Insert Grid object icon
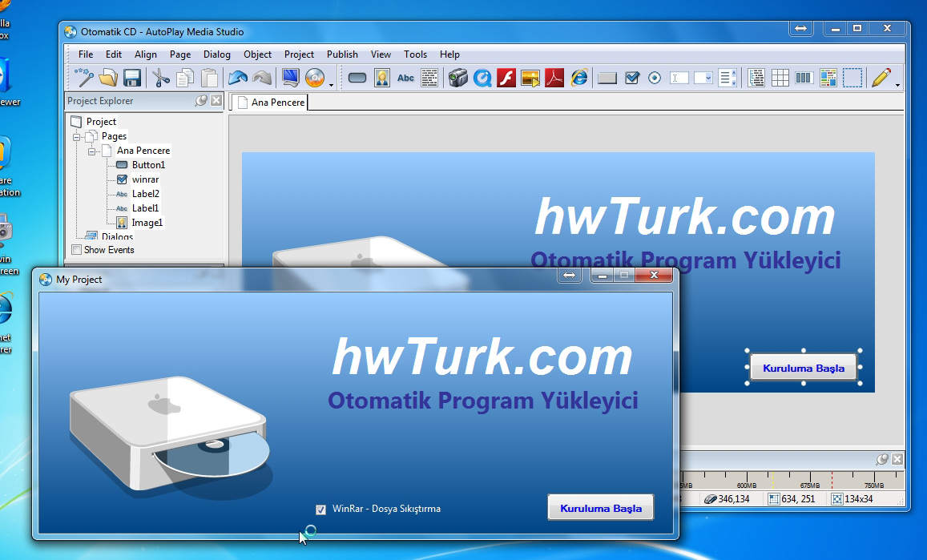Viewport: 927px width, 560px height. tap(780, 78)
